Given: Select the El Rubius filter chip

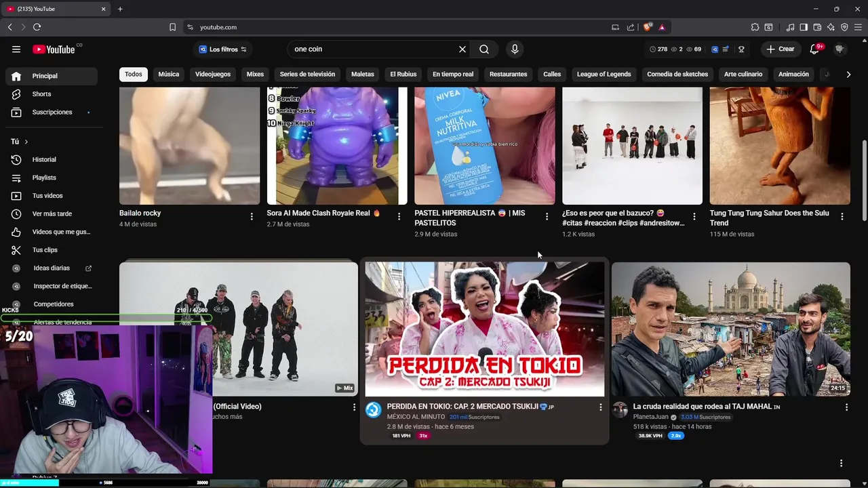Looking at the screenshot, I should (403, 75).
